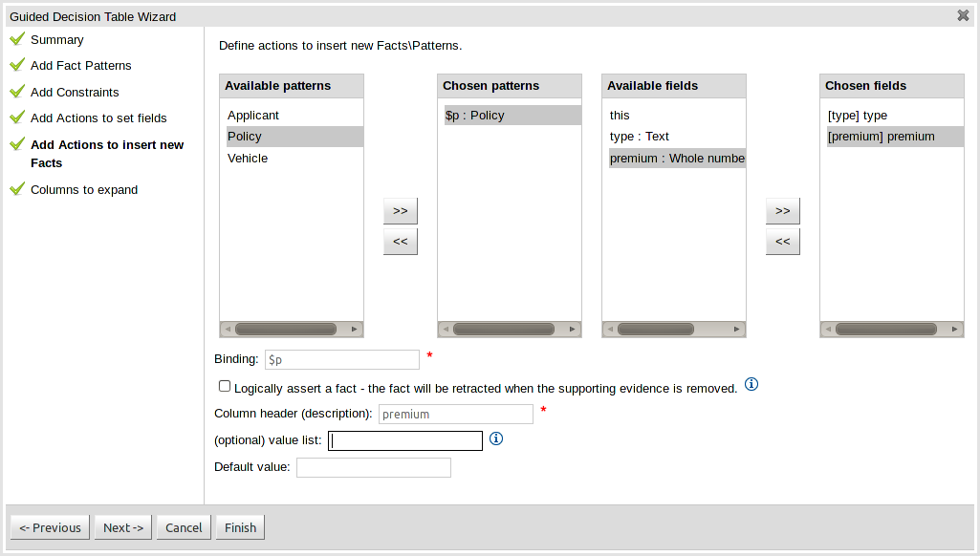Click checkmark icon next to Add Constraints

point(16,93)
